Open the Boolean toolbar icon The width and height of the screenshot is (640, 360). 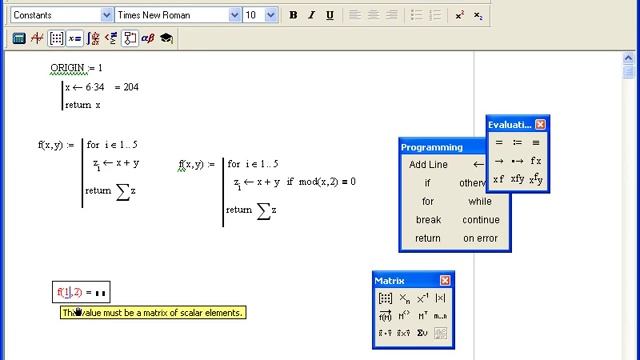click(x=111, y=38)
